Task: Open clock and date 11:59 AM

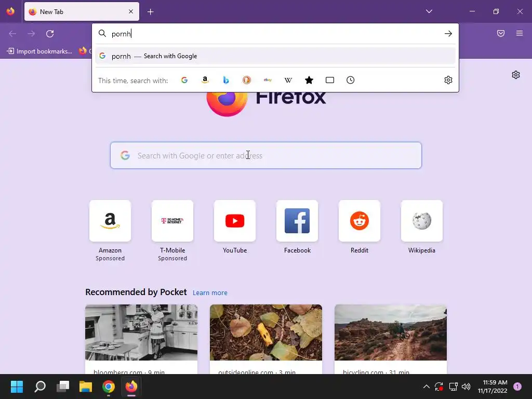Action: pos(493,387)
